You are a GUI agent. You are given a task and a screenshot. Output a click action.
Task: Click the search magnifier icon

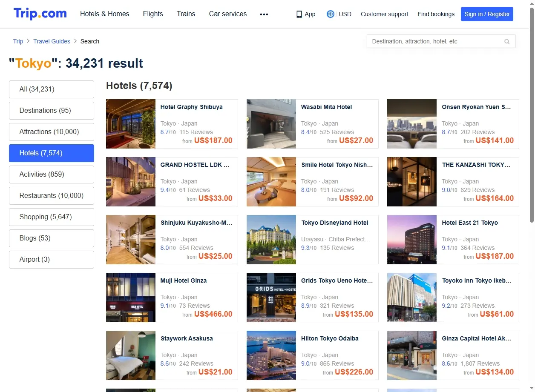[507, 42]
